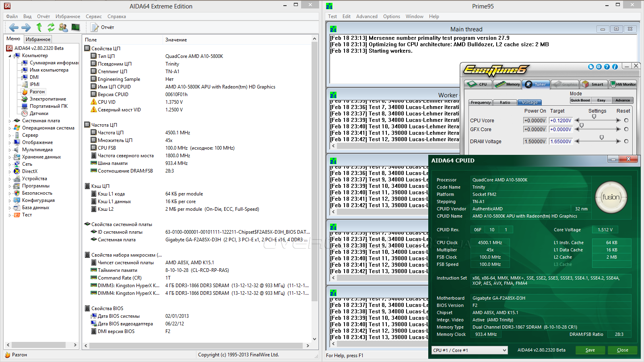
Task: Click the green Refresh arrows in AIDA64 toolbar
Action: [51, 27]
